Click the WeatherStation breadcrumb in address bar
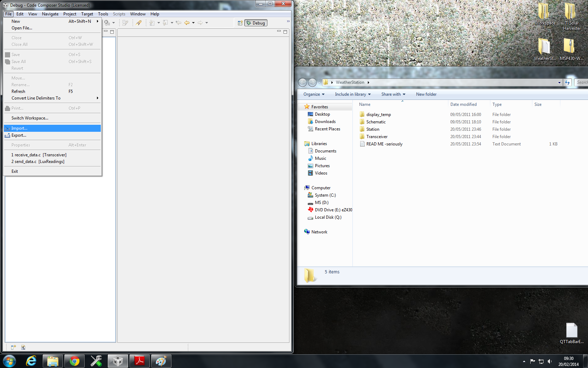 350,82
